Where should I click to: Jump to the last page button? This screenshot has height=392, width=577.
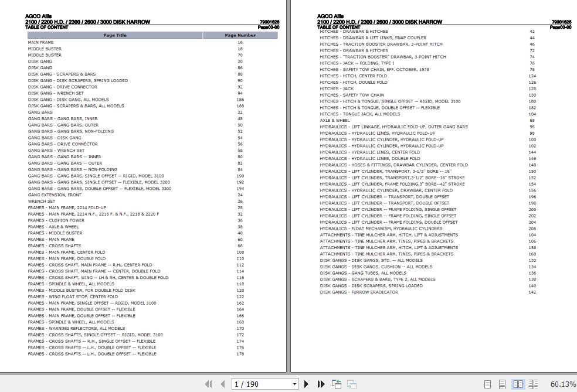tap(321, 384)
